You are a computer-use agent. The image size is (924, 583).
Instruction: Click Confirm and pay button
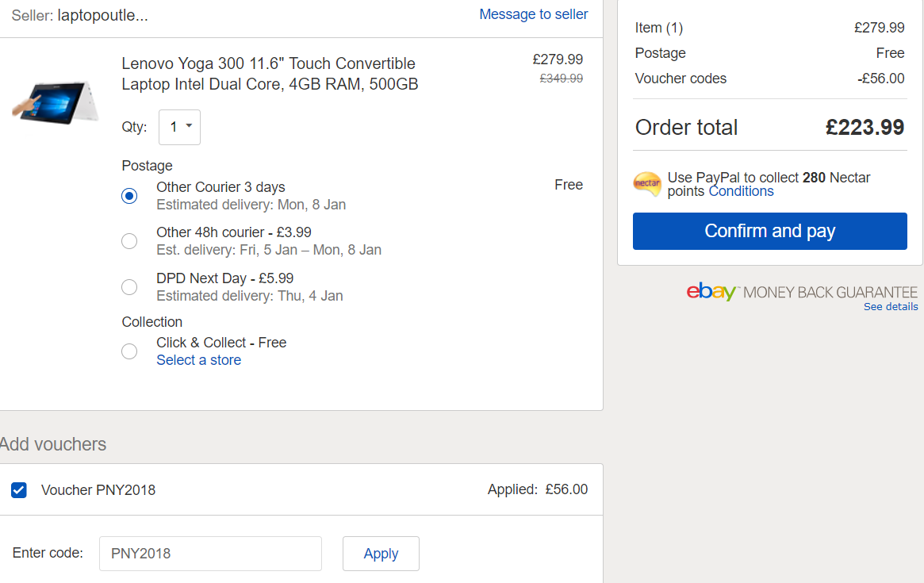tap(769, 231)
